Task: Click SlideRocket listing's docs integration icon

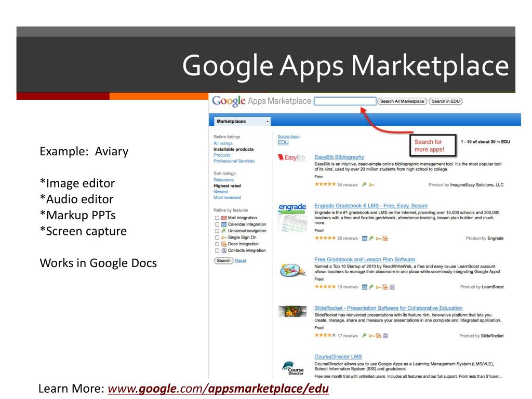Action: point(378,336)
